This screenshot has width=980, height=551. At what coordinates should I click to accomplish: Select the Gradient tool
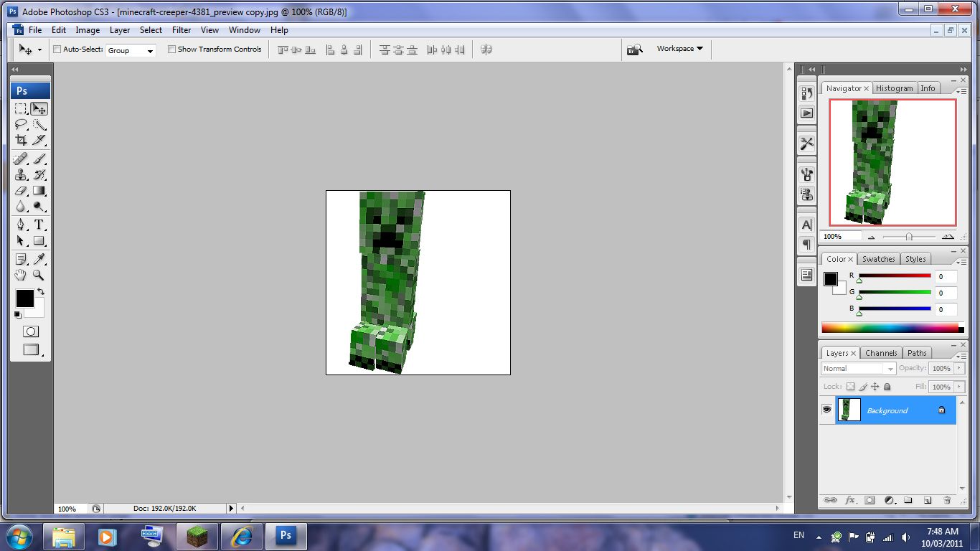coord(39,191)
